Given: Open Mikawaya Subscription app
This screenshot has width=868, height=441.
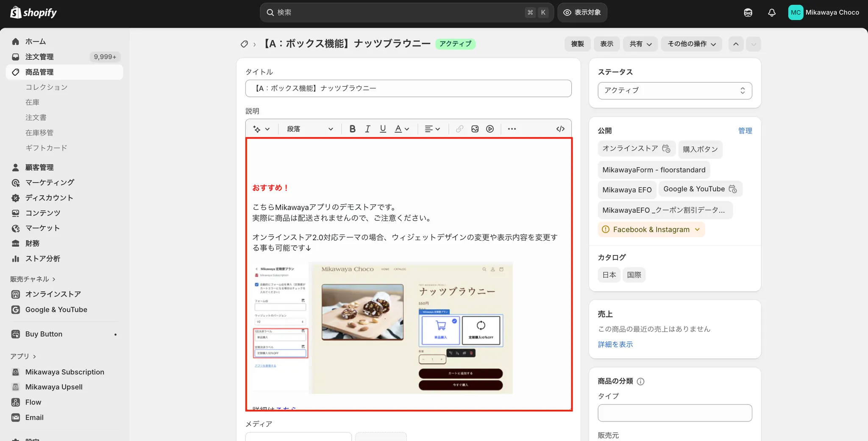Looking at the screenshot, I should pos(64,372).
